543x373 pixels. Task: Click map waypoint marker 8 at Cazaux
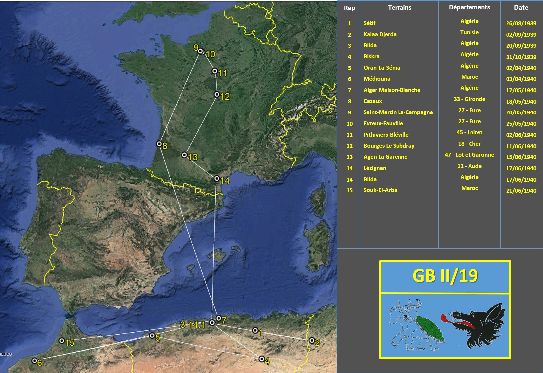[159, 144]
